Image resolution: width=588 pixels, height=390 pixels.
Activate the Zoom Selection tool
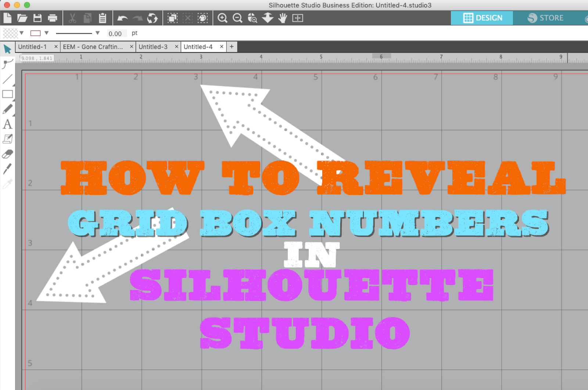click(x=252, y=18)
